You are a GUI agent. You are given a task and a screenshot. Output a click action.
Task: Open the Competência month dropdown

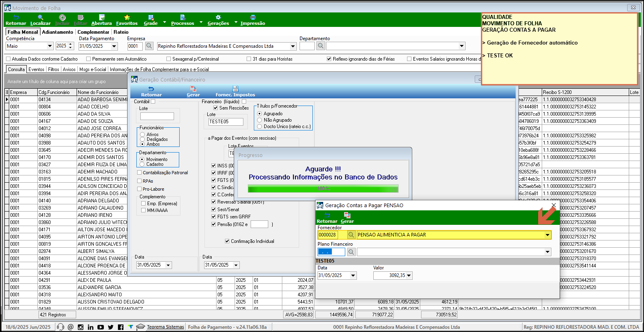tap(50, 46)
